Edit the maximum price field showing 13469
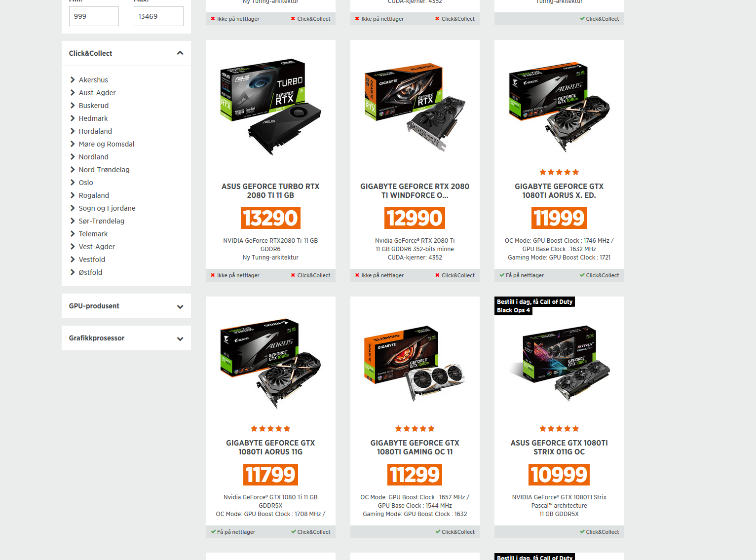Image resolution: width=756 pixels, height=560 pixels. pyautogui.click(x=158, y=16)
